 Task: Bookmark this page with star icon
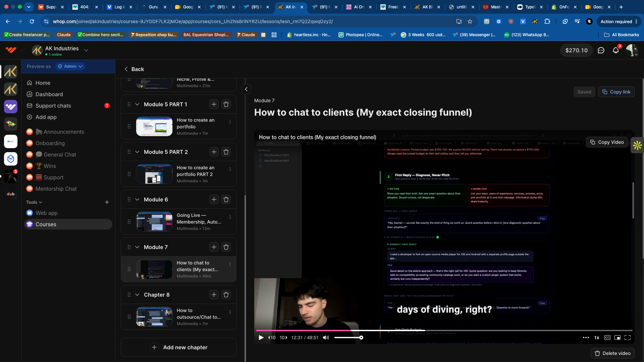click(x=470, y=21)
